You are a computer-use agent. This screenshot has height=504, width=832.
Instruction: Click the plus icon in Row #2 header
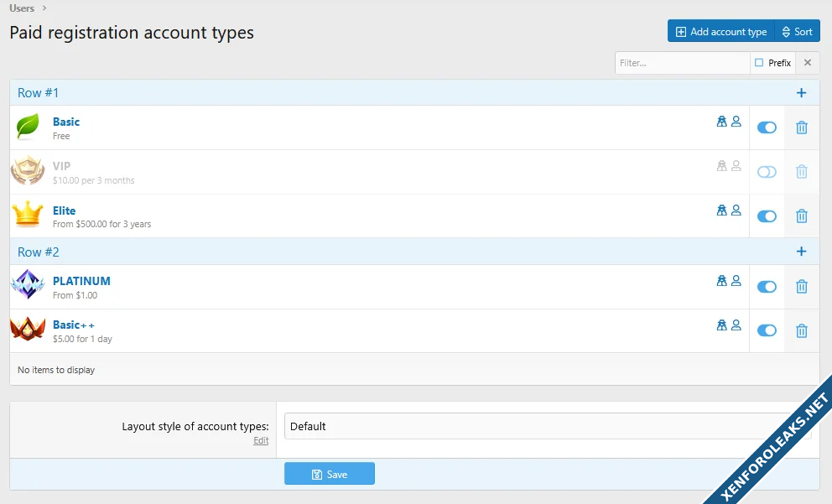pos(801,252)
